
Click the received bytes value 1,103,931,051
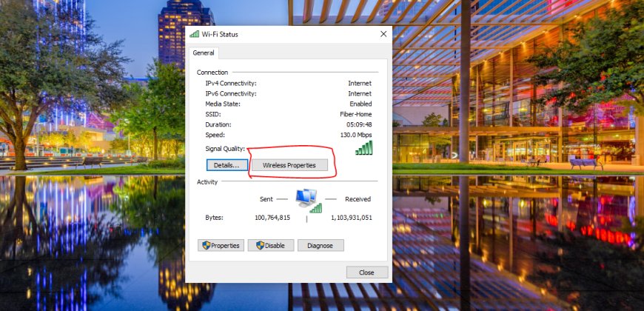point(352,218)
